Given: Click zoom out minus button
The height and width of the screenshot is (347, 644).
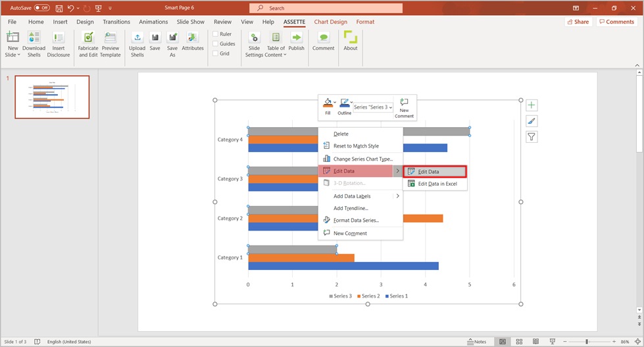Looking at the screenshot, I should tap(565, 342).
